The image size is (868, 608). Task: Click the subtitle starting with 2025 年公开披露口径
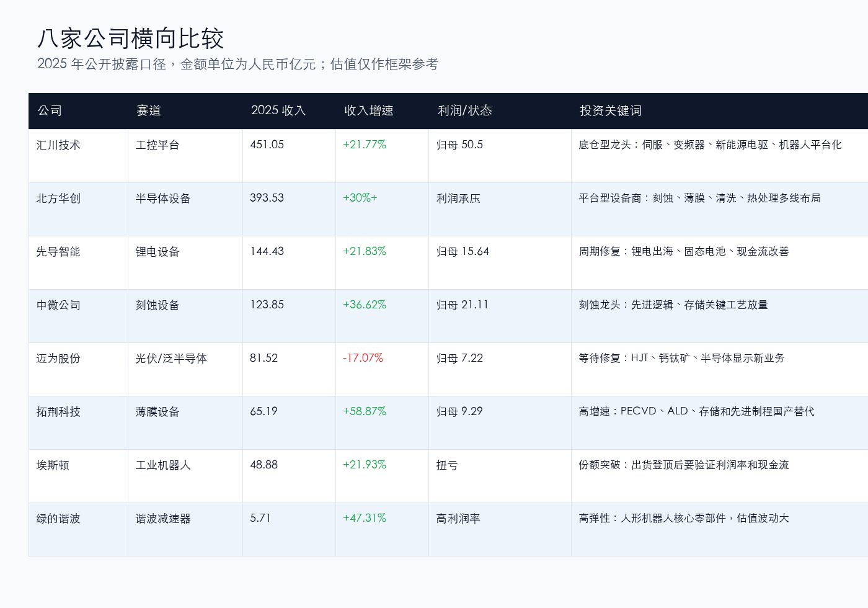(x=238, y=64)
